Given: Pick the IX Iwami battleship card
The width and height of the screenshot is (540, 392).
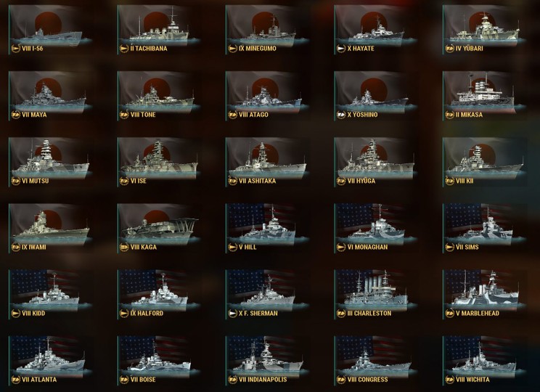Looking at the screenshot, I should pyautogui.click(x=50, y=228).
